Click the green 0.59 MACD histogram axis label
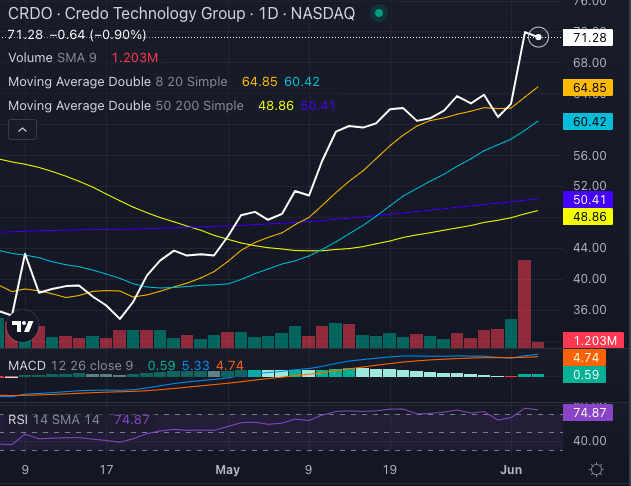This screenshot has width=631, height=486. (x=584, y=375)
